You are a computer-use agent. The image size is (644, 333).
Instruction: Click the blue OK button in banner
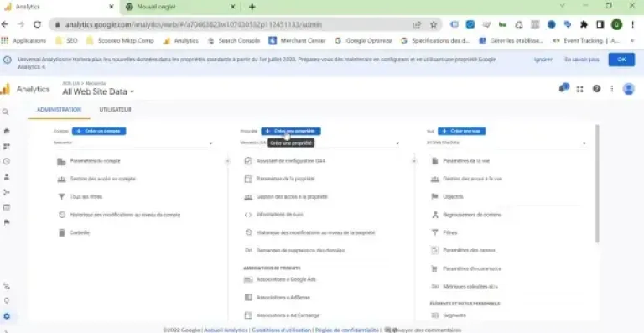(621, 60)
